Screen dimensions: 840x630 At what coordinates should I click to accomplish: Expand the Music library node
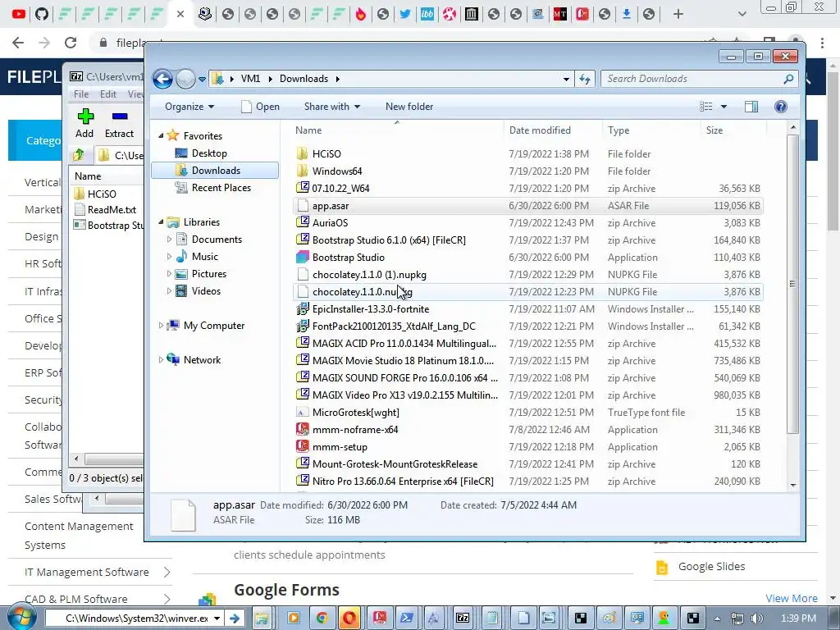click(x=169, y=257)
